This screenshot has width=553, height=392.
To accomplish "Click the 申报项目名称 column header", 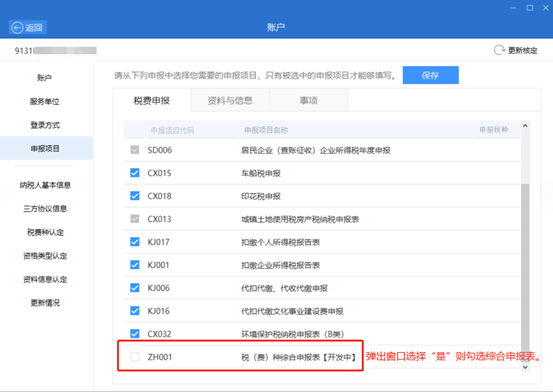I will (x=266, y=130).
